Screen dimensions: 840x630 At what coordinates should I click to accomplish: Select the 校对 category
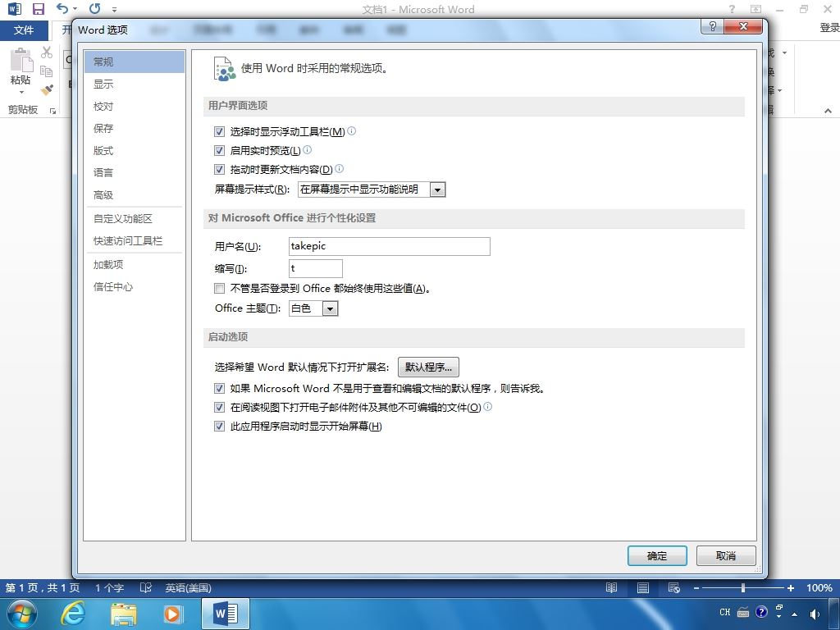134,106
